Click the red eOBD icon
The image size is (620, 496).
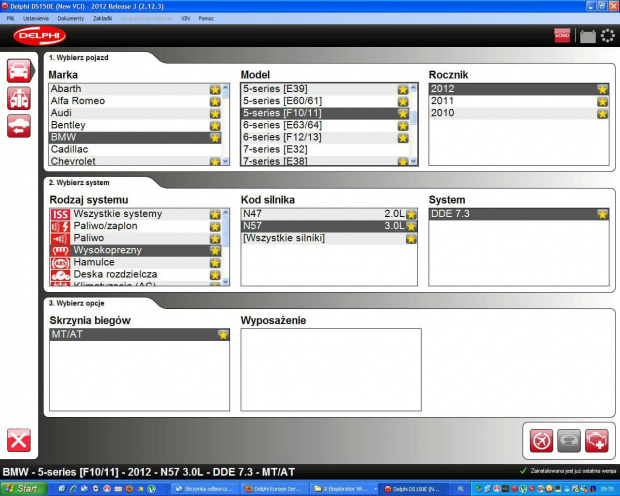click(x=562, y=36)
